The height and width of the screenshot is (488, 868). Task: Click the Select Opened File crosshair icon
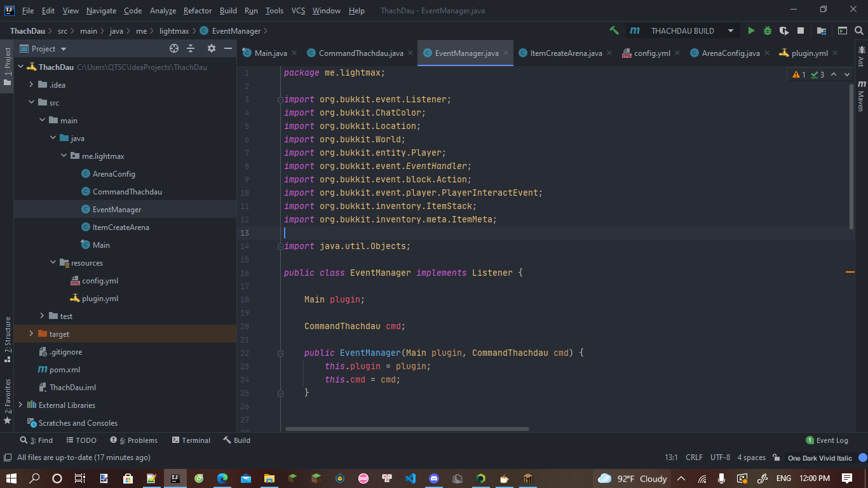tap(174, 48)
